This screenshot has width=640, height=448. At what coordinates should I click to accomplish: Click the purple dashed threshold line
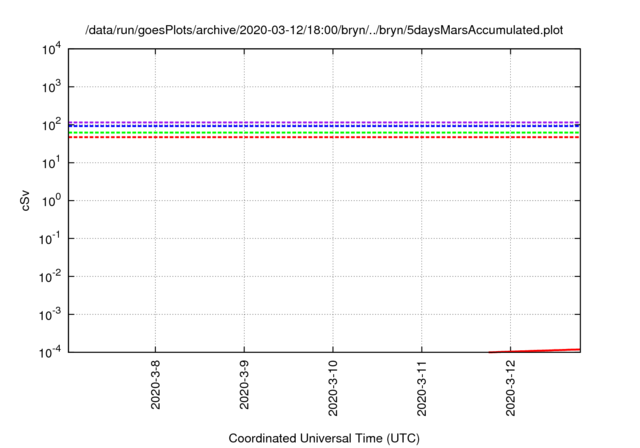324,122
